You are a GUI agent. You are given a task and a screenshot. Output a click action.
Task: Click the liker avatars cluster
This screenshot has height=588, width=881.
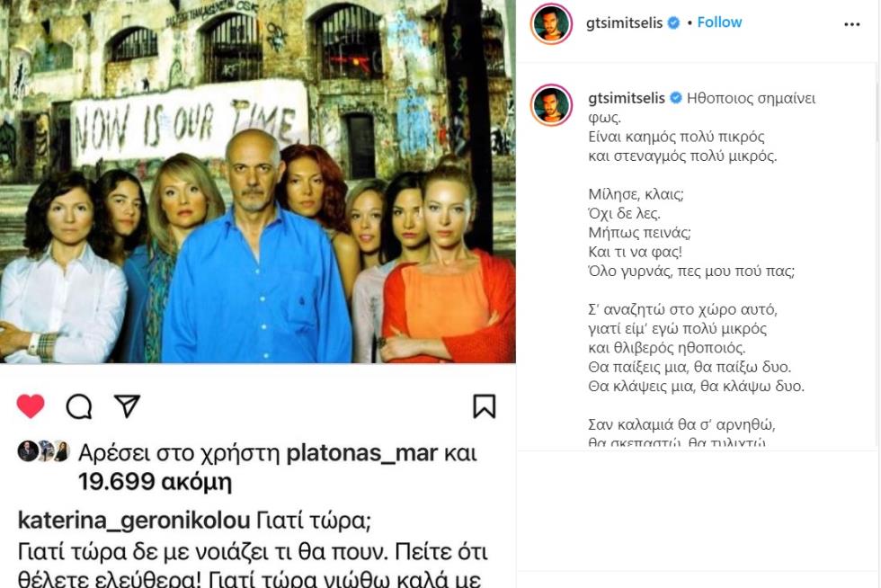(x=43, y=451)
